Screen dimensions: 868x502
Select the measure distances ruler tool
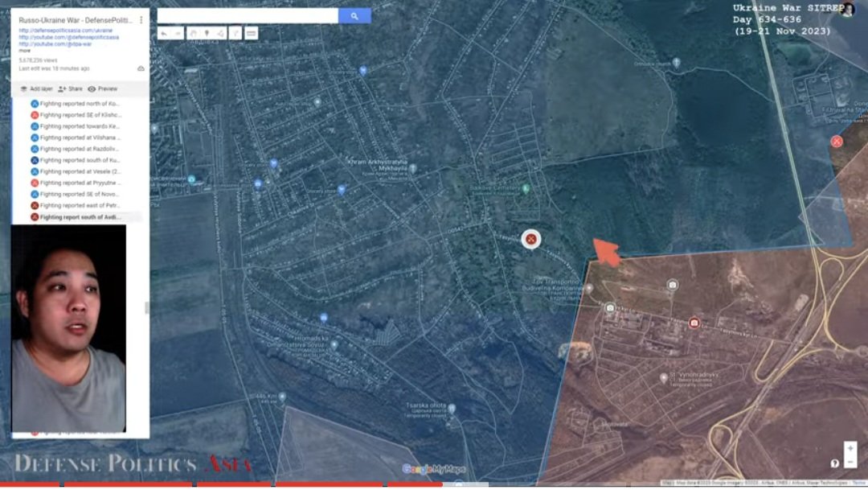251,34
